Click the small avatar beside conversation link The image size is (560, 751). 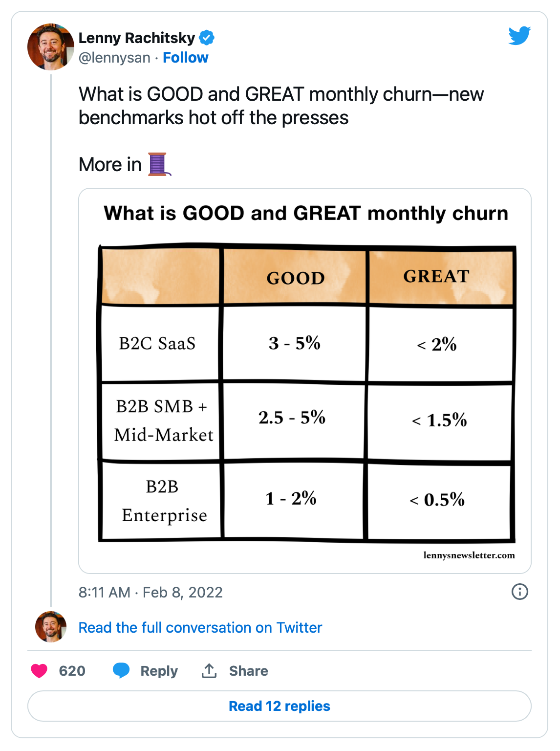pyautogui.click(x=51, y=627)
